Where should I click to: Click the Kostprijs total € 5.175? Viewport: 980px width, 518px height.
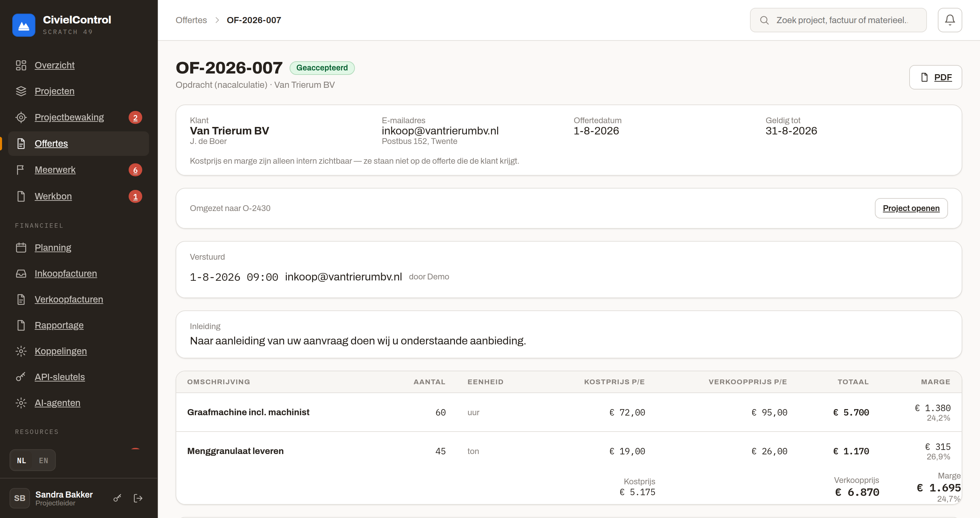(638, 492)
